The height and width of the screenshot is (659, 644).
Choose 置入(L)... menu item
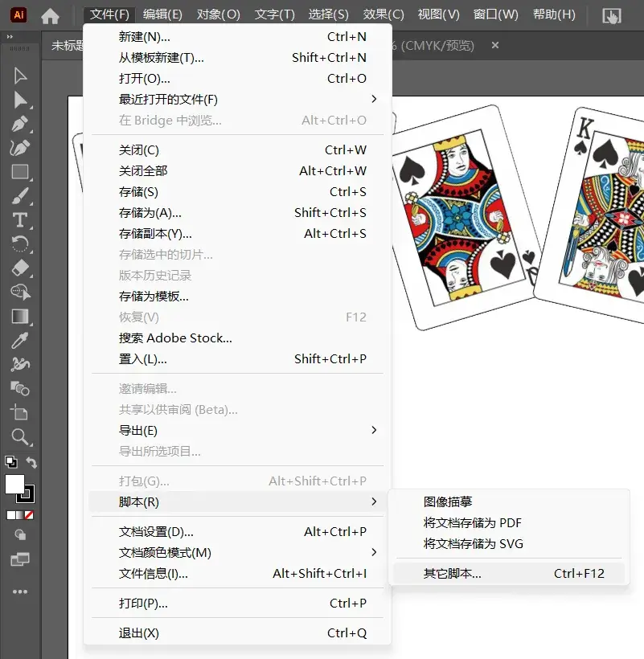(237, 359)
